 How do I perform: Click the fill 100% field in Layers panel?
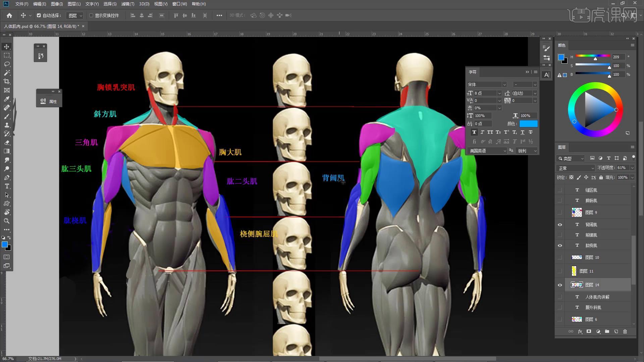pyautogui.click(x=623, y=177)
